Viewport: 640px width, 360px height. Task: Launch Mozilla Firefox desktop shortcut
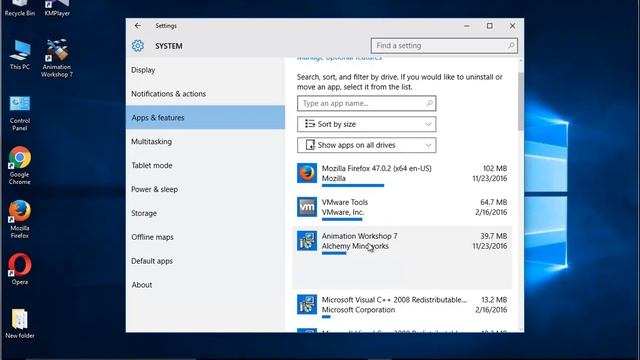(20, 219)
